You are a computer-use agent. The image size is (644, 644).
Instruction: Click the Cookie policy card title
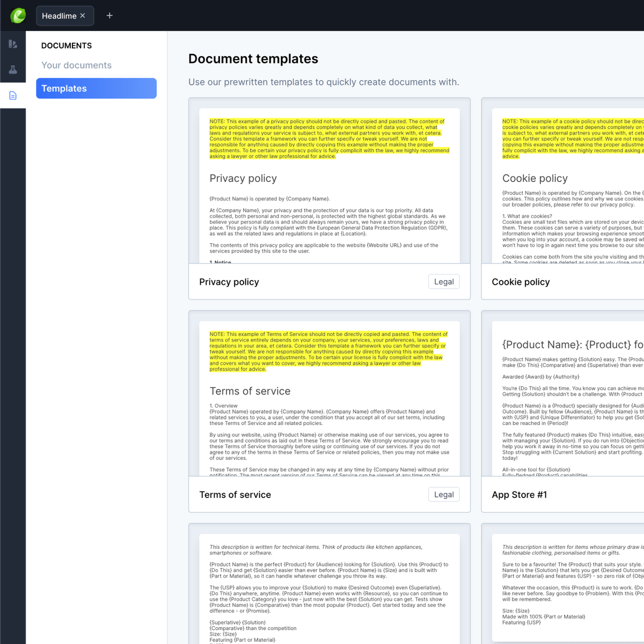click(x=521, y=282)
